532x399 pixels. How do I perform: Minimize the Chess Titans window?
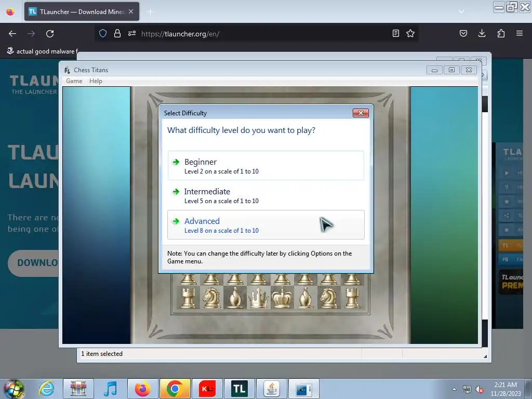[434, 70]
